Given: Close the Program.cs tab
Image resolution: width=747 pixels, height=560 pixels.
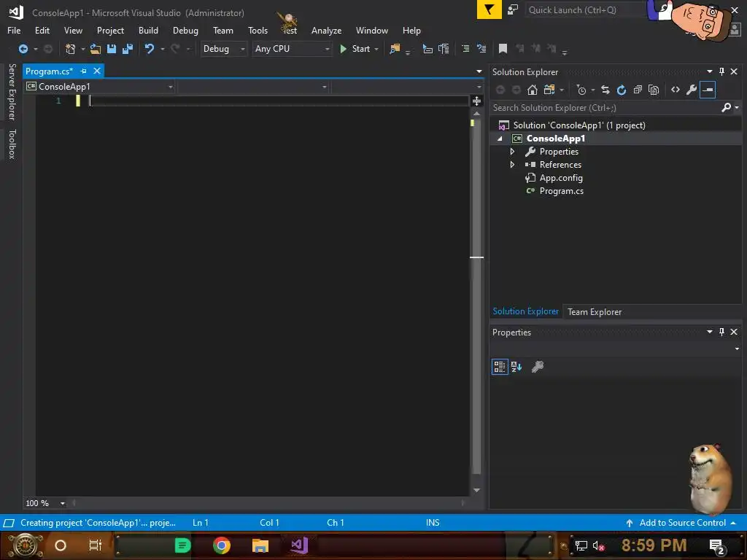Looking at the screenshot, I should [97, 71].
